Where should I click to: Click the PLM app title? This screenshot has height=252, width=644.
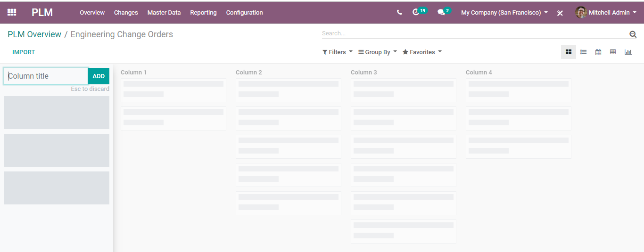pos(42,13)
